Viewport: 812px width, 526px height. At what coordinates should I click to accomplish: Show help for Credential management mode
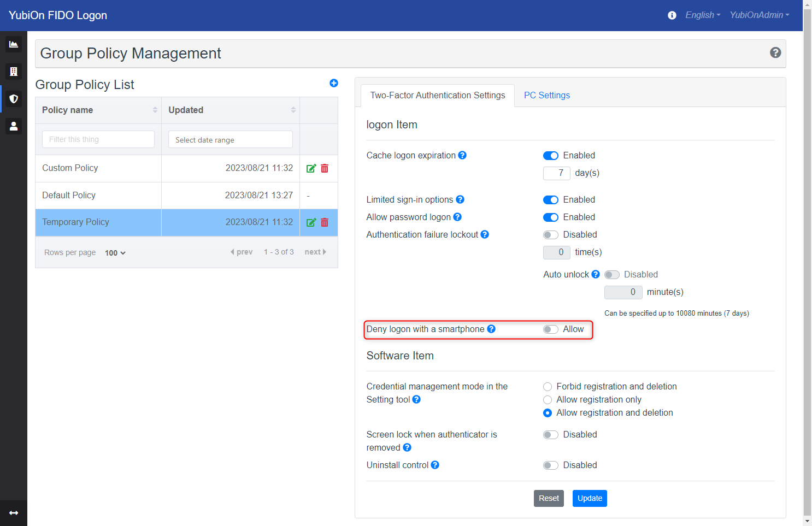click(416, 399)
